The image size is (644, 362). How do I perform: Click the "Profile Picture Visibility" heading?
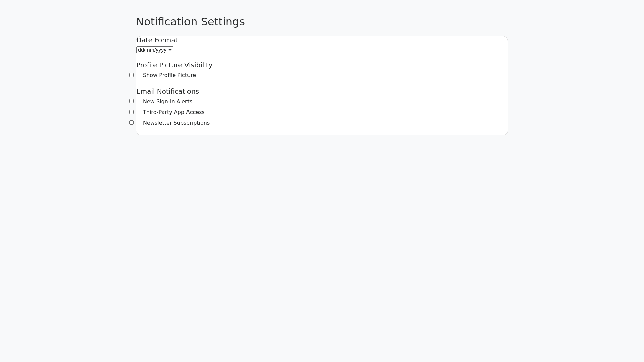coord(174,65)
